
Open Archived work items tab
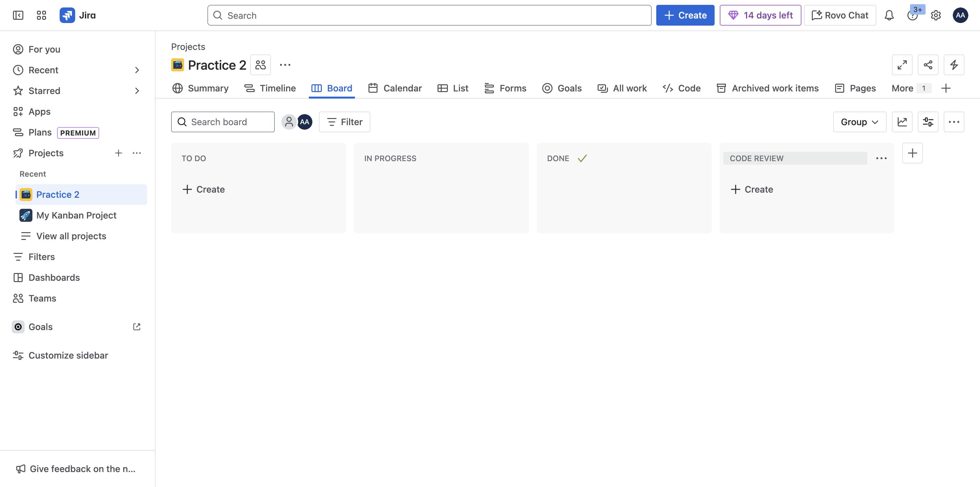[767, 88]
